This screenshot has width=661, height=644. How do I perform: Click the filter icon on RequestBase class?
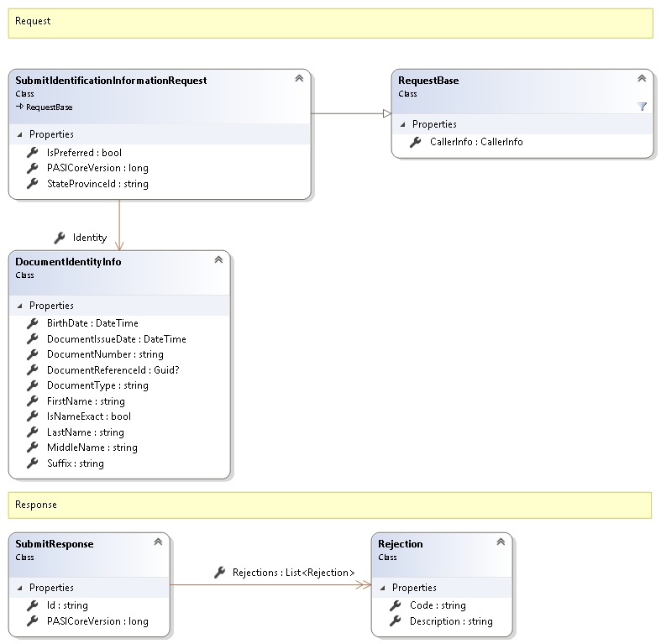(643, 107)
